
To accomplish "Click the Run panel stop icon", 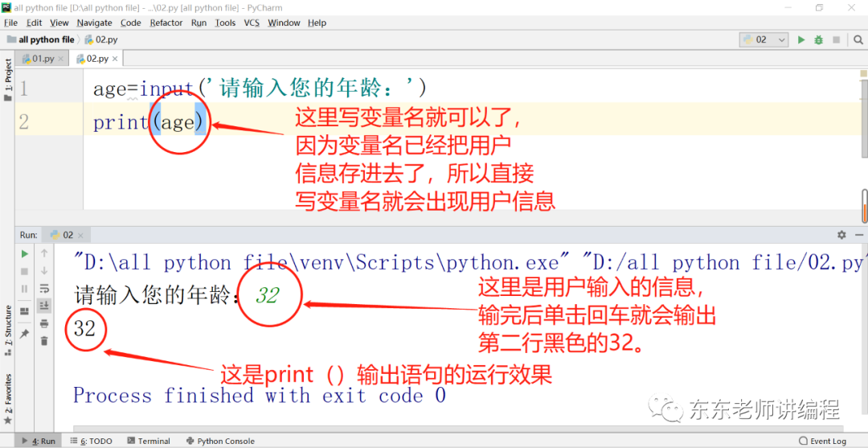I will point(24,271).
